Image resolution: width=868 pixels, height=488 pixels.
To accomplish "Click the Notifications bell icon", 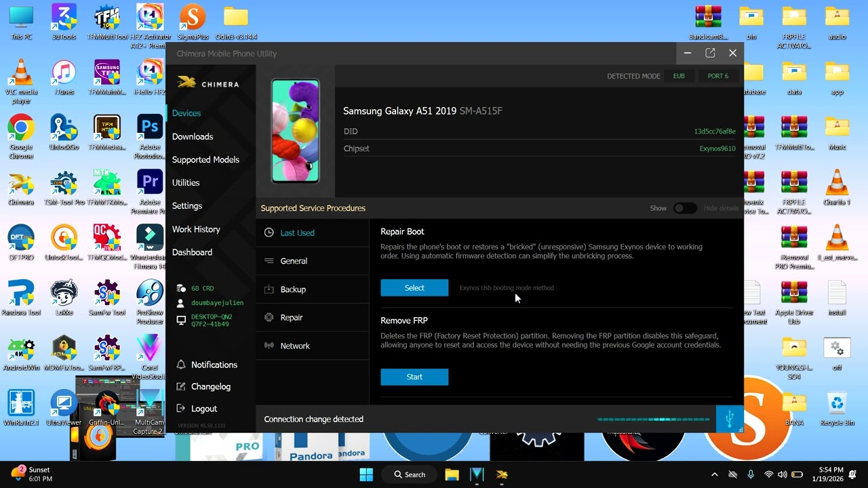I will coord(180,365).
